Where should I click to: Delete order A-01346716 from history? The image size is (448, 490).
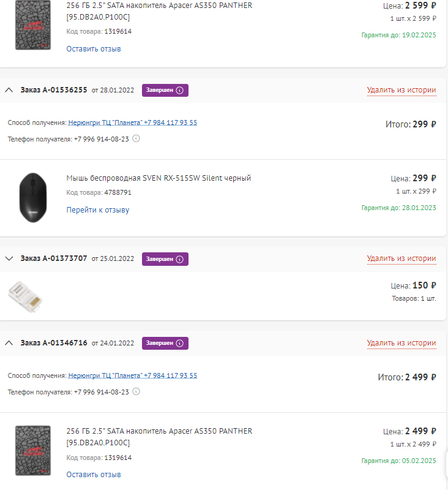(401, 343)
